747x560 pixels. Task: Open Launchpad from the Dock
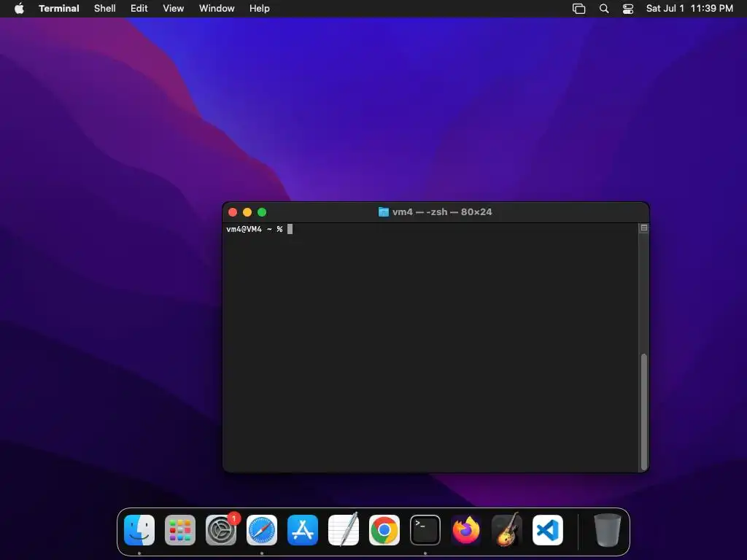180,530
